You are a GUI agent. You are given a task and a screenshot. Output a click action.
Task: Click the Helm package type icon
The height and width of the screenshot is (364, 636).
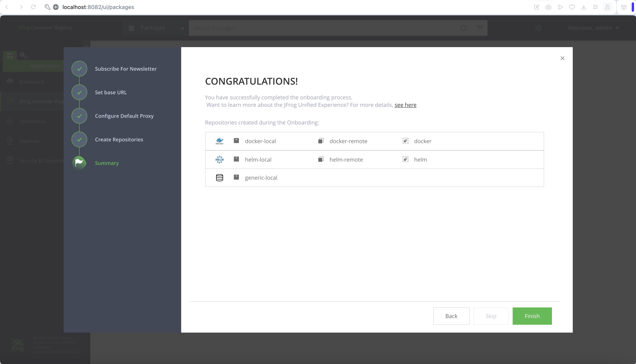pos(219,159)
